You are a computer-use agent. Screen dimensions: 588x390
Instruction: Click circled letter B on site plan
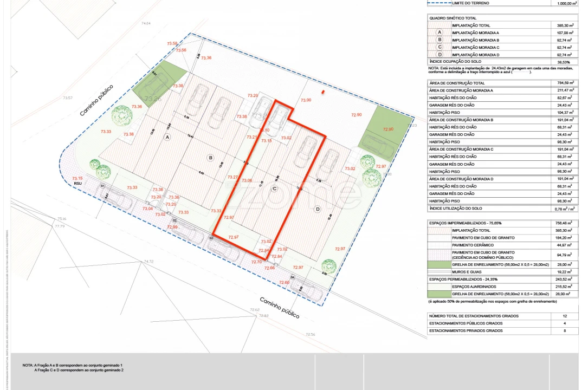211,158
